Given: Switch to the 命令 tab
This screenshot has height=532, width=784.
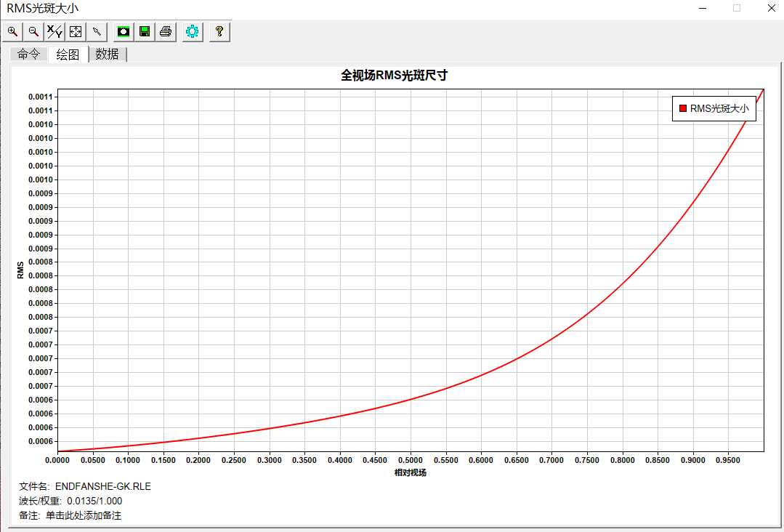Looking at the screenshot, I should tap(28, 54).
